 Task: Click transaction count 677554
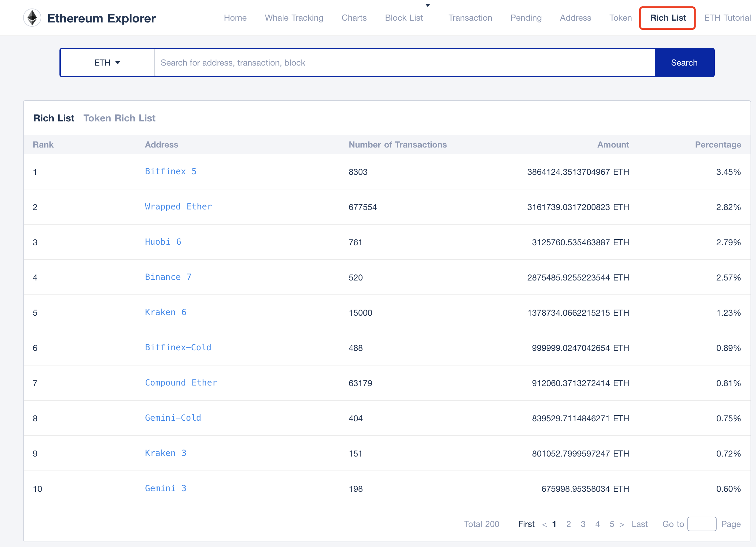coord(362,207)
